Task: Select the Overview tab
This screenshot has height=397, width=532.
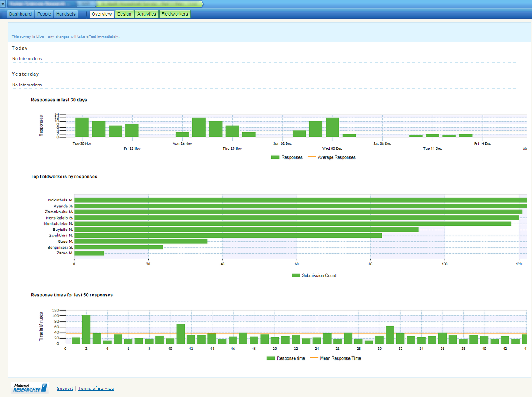Action: 102,14
